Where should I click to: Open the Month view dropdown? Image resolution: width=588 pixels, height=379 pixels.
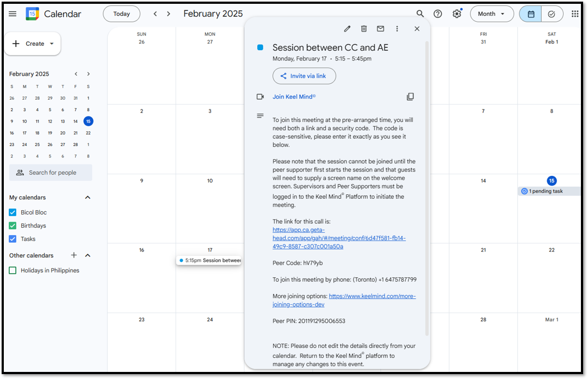[492, 14]
